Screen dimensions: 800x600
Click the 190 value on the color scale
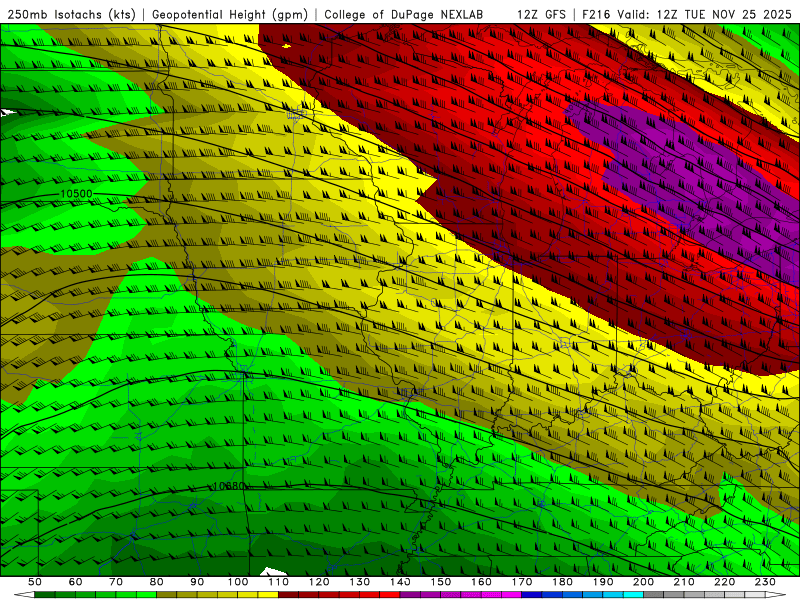pos(603,582)
